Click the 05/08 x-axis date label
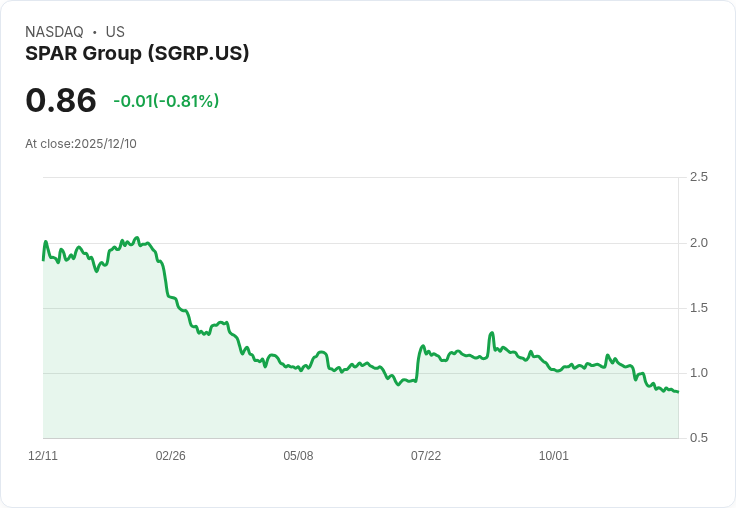 [x=298, y=456]
